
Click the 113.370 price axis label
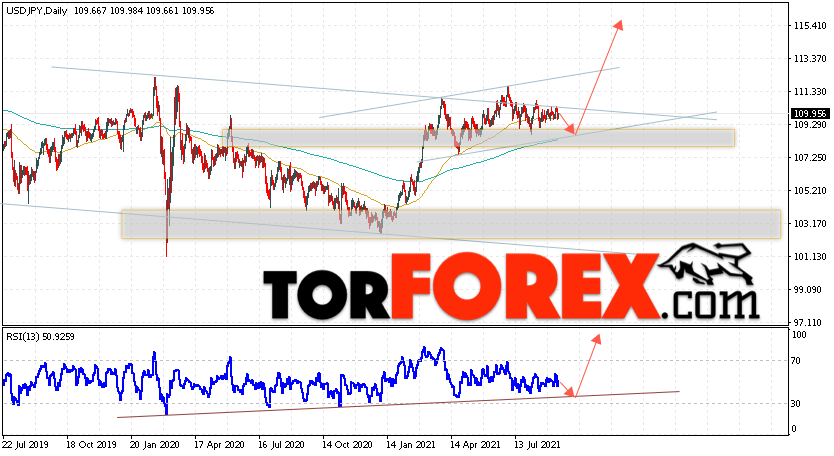click(810, 59)
